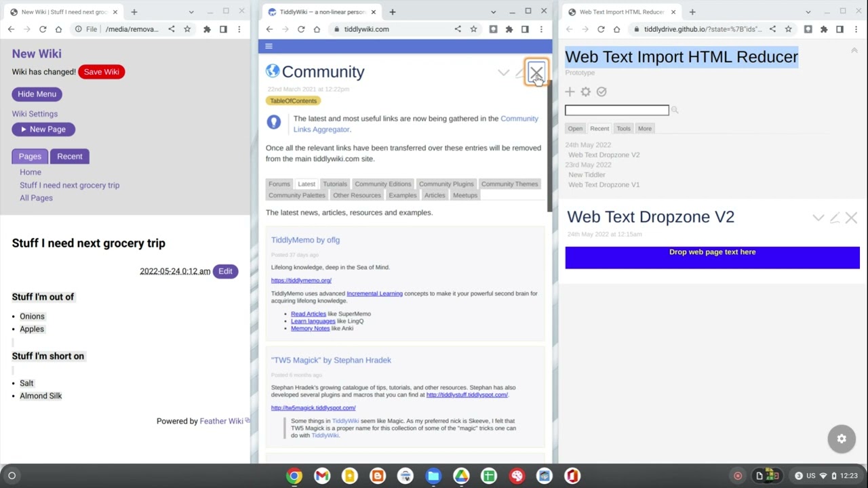Focus the TiddlyWiki sidebar search field

click(x=617, y=110)
